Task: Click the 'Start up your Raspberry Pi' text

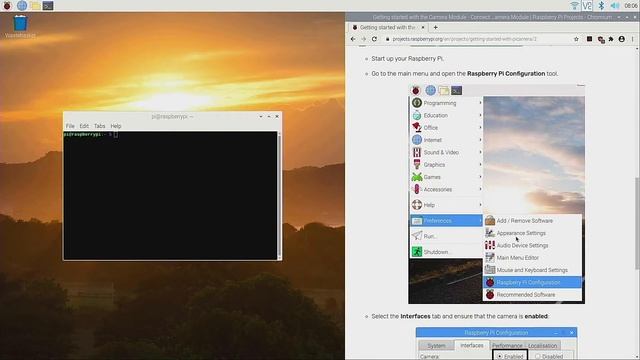Action: [x=407, y=58]
